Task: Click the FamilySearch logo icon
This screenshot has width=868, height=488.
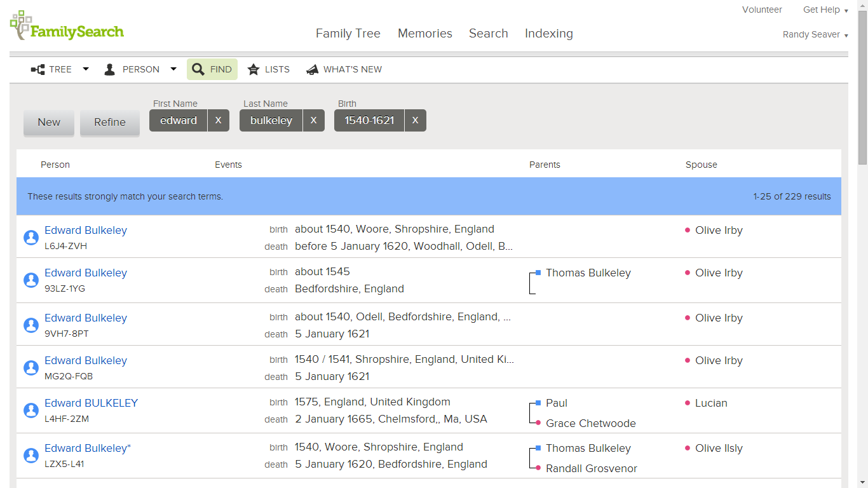Action: pyautogui.click(x=21, y=24)
